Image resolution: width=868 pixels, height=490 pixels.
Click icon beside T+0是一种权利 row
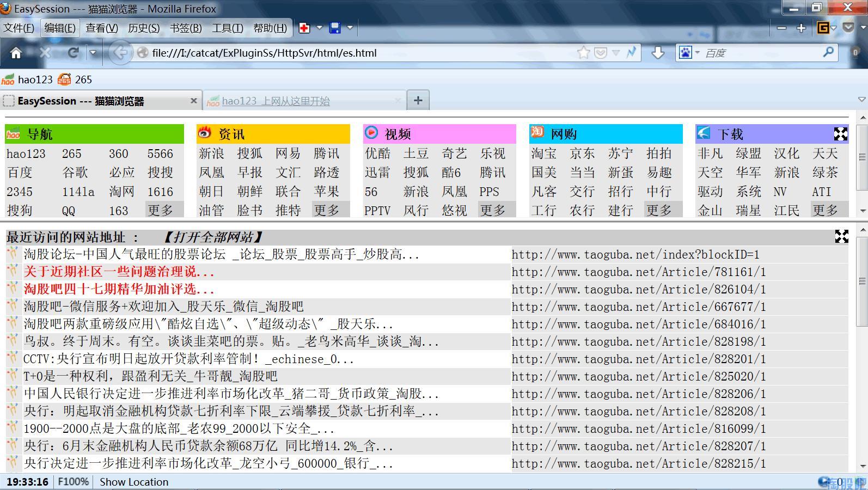[12, 376]
